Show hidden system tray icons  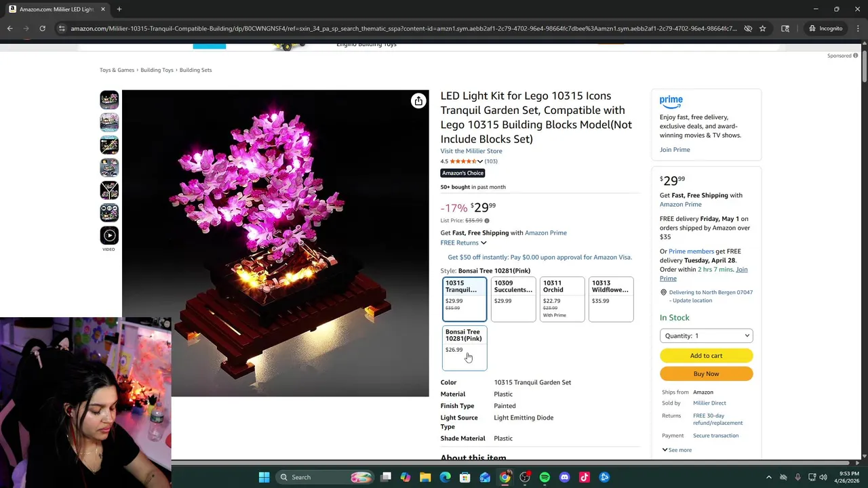[768, 477]
